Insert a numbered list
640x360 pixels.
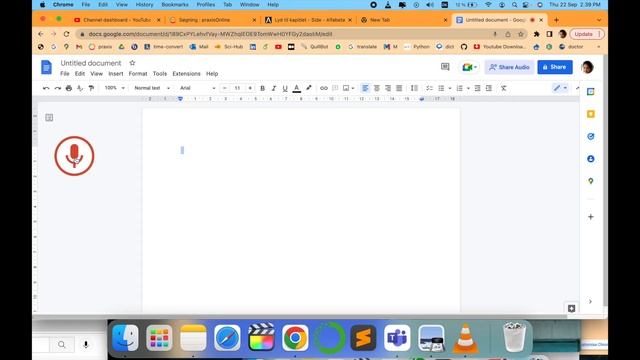[x=460, y=88]
